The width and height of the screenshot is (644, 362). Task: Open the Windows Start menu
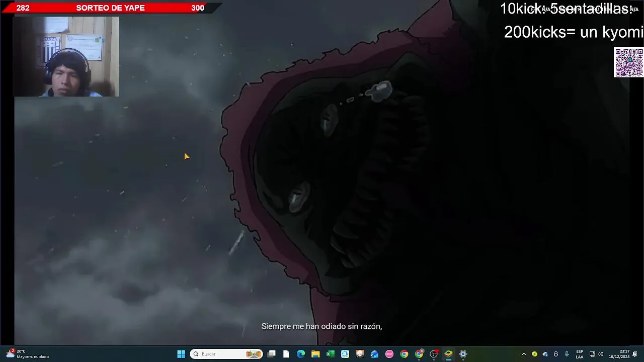pos(181,354)
